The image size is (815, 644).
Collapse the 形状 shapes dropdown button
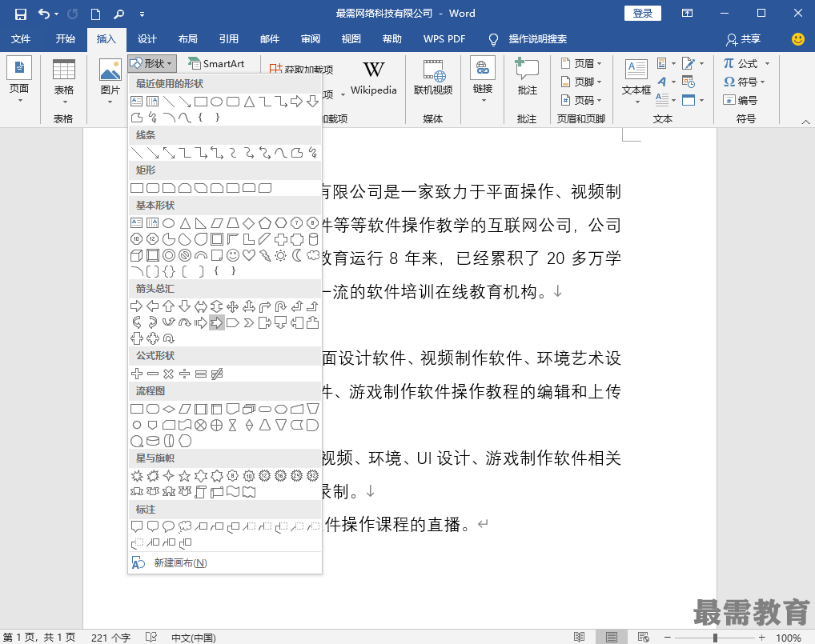[x=152, y=63]
